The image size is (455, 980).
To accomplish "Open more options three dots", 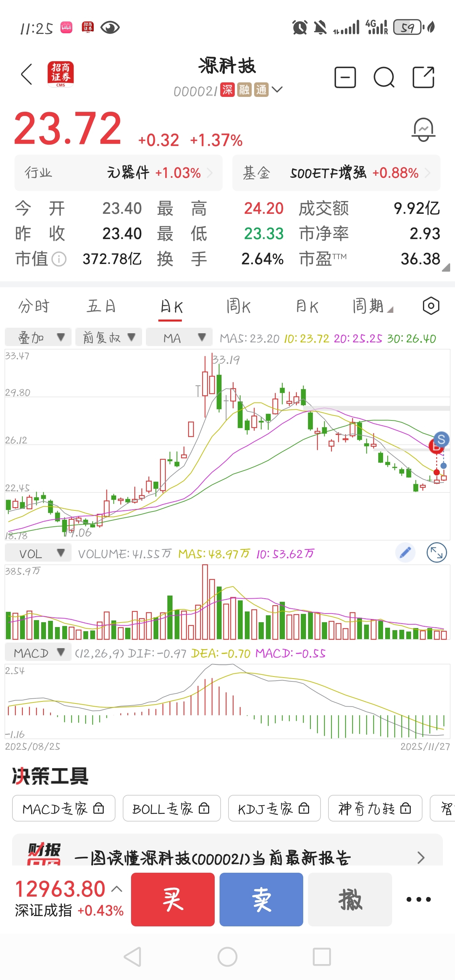I will [418, 899].
